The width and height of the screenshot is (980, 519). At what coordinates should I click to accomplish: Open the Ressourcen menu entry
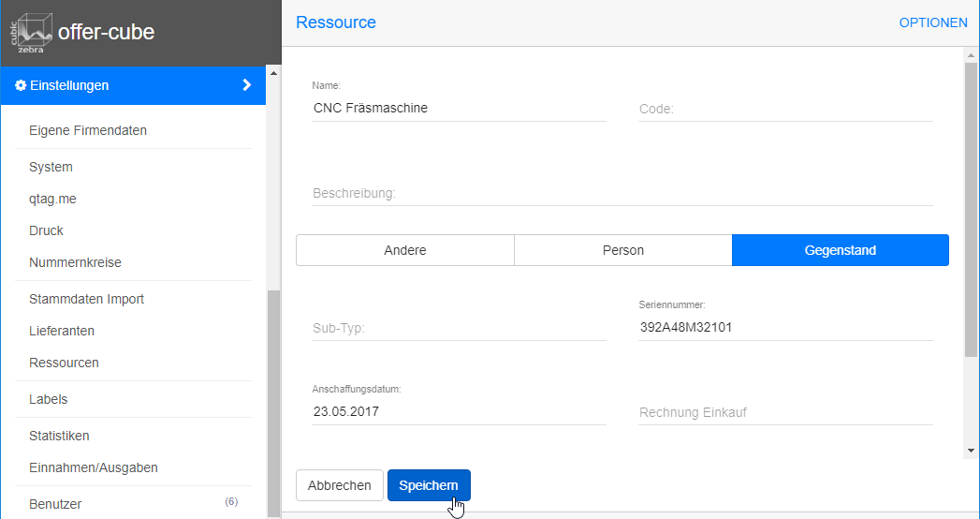(64, 363)
